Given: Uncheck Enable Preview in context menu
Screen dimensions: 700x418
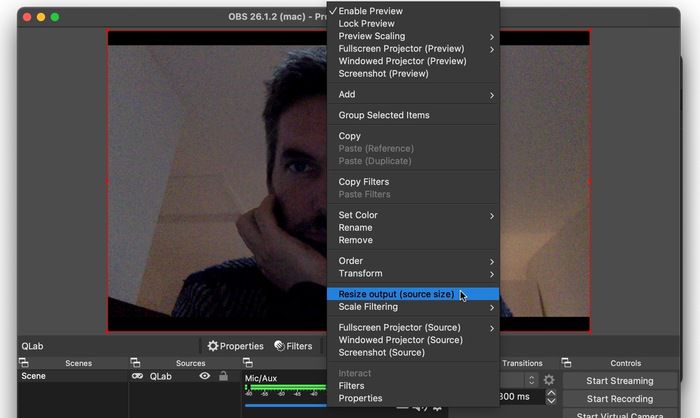Looking at the screenshot, I should click(x=370, y=11).
